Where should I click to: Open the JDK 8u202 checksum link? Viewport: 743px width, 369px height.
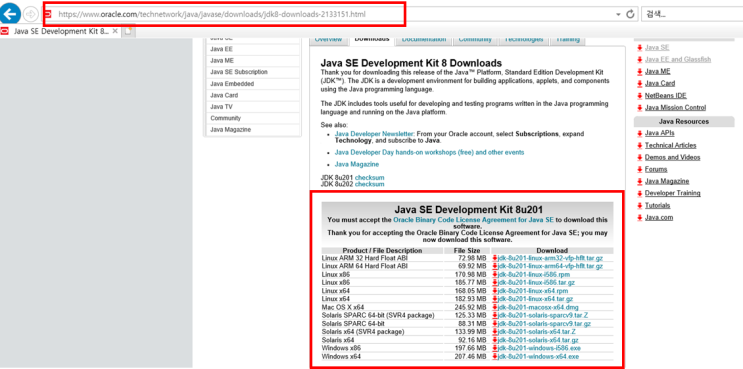pos(370,184)
